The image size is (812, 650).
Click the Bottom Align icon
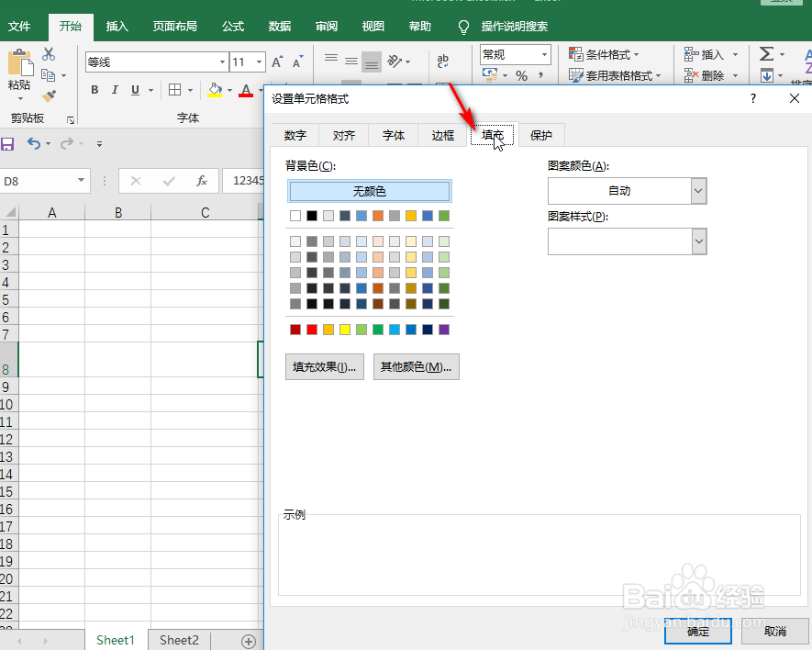click(372, 62)
